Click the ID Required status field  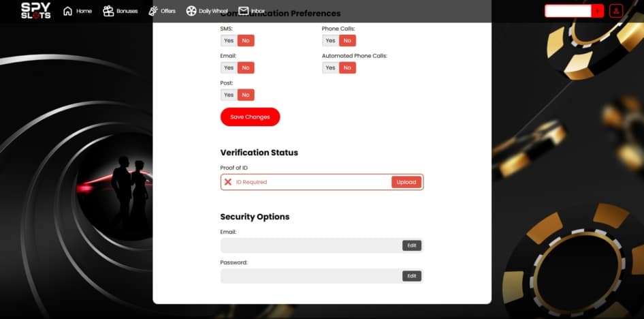point(321,182)
